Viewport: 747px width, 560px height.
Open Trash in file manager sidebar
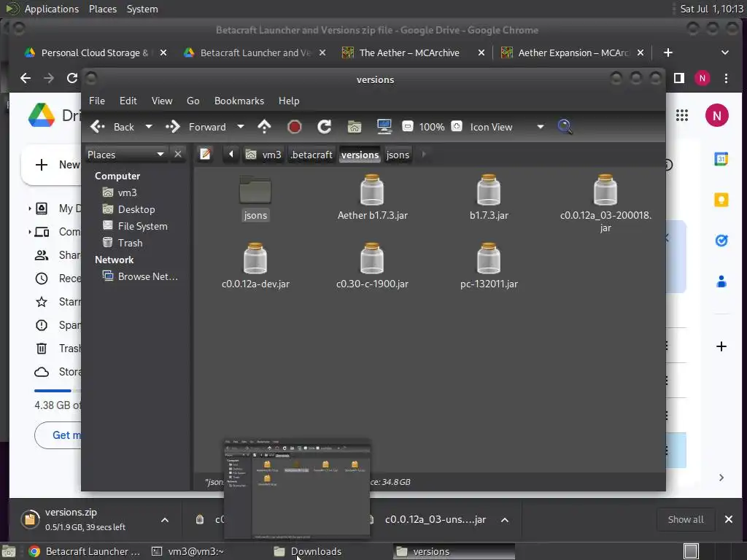coord(130,243)
